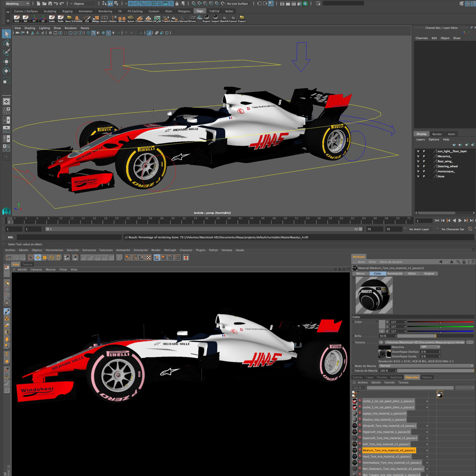The image size is (476, 476).
Task: Click the Scale tool in Maya toolbox
Action: 6,80
